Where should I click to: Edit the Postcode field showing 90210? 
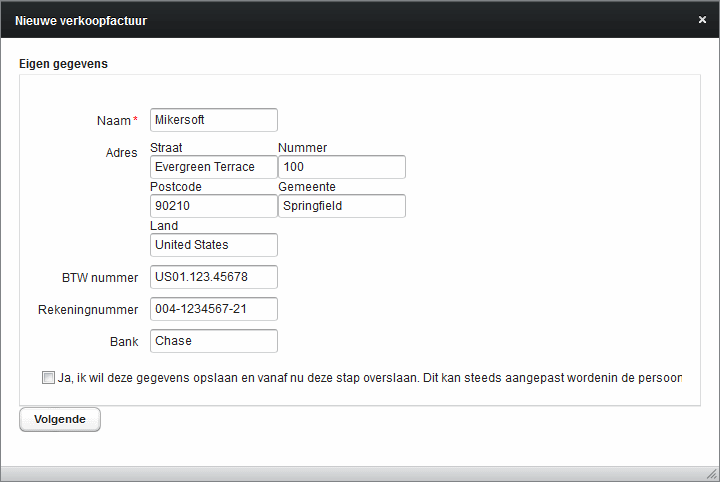pyautogui.click(x=214, y=206)
